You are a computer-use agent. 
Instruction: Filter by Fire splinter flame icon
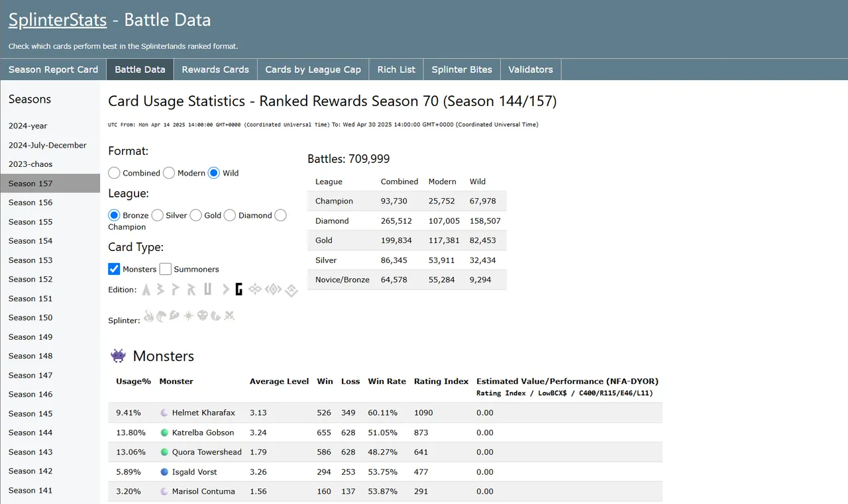coord(148,316)
